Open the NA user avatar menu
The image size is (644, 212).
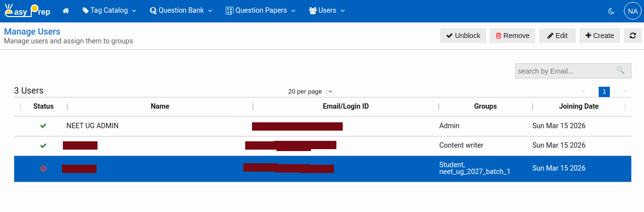(x=632, y=11)
